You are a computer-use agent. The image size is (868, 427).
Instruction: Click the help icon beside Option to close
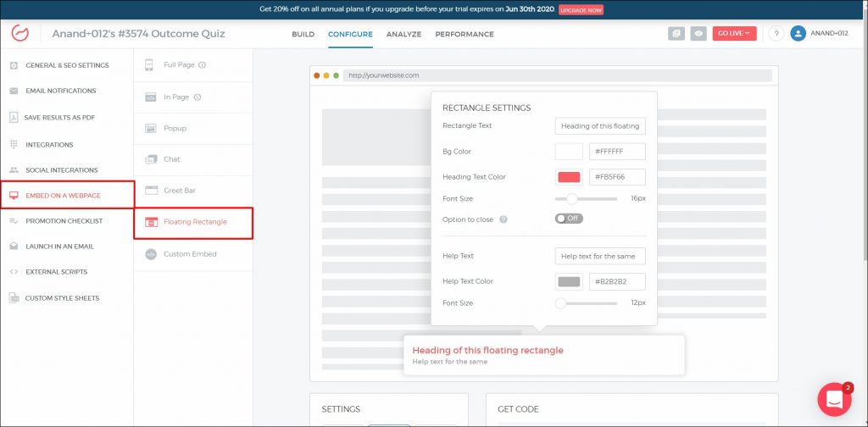pos(504,219)
